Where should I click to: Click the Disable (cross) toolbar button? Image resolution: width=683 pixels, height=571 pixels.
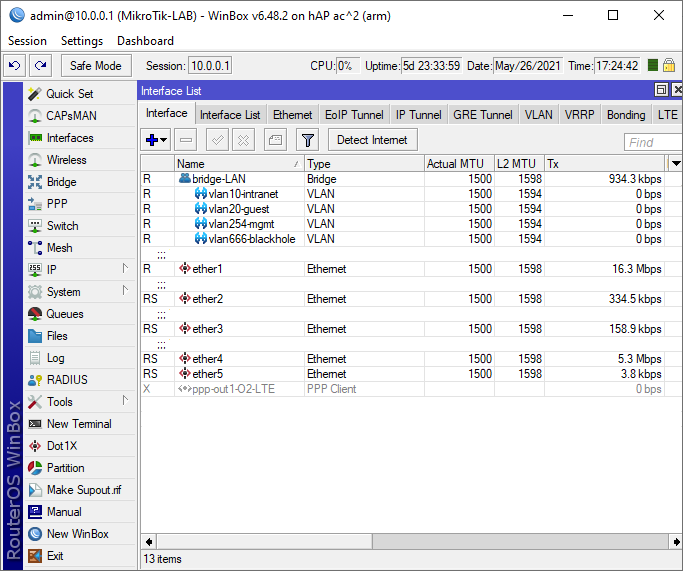pos(243,140)
